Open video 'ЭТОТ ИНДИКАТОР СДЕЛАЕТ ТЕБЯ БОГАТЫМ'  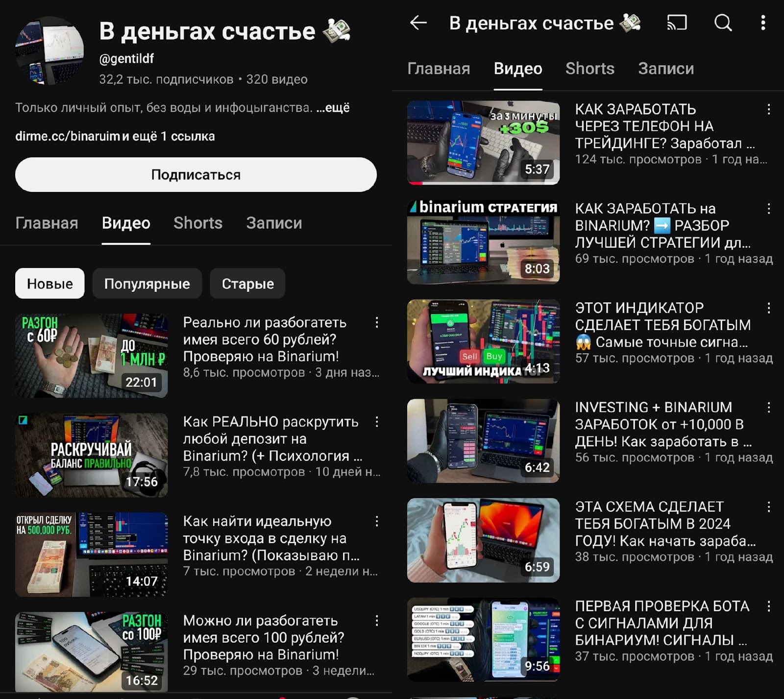pos(662,325)
